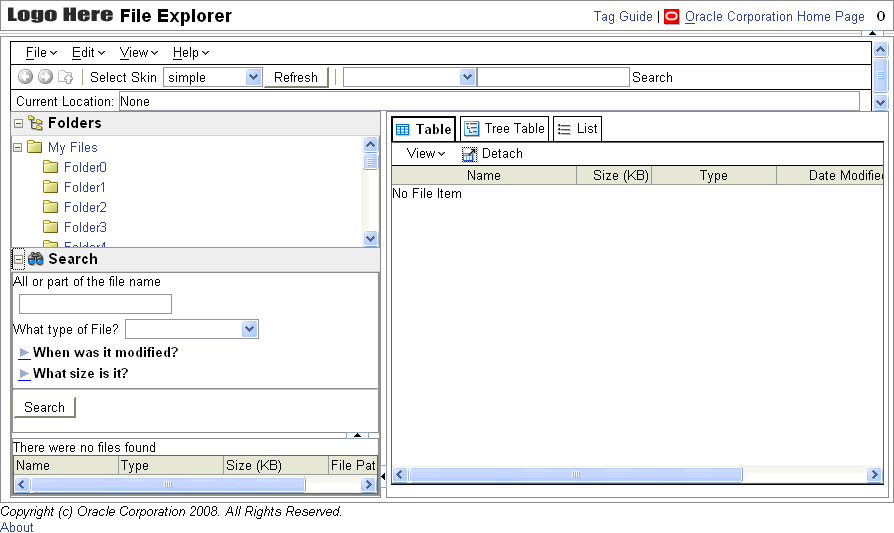Click the folder tree scrollbar down arrow
Image resolution: width=894 pixels, height=533 pixels.
[371, 238]
